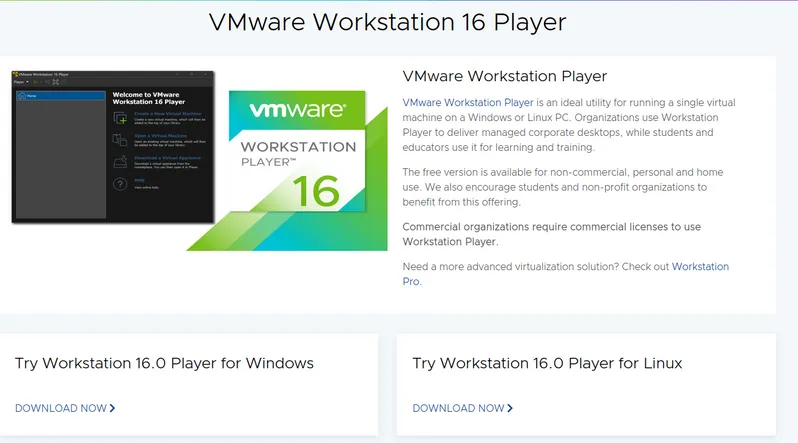Viewport: 798px width, 443px height.
Task: Click the Try Workstation 16.0 Player for Linux heading
Action: [547, 363]
